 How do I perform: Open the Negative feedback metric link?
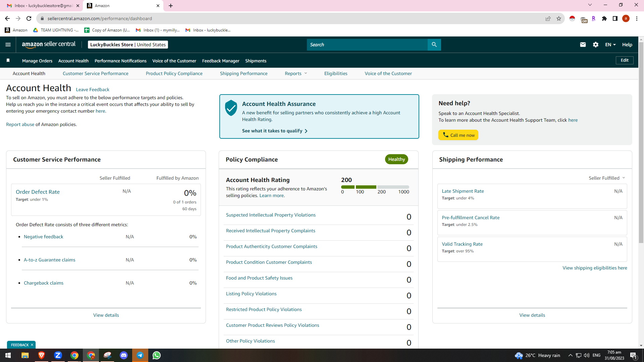pyautogui.click(x=44, y=237)
